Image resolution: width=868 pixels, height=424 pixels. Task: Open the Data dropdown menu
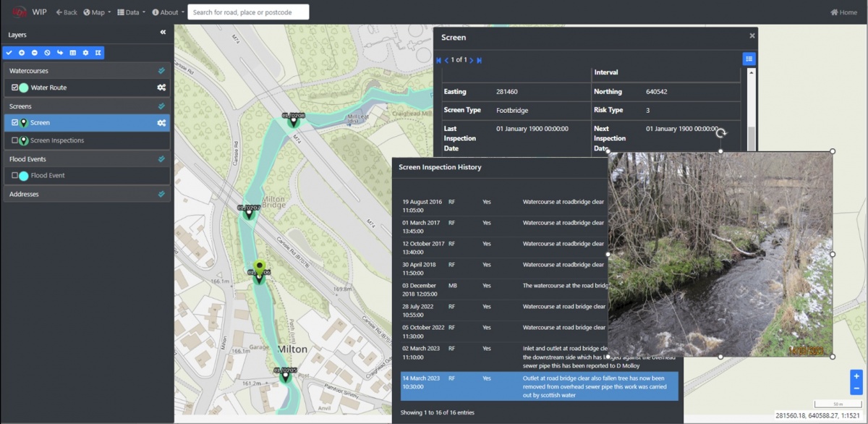point(132,12)
